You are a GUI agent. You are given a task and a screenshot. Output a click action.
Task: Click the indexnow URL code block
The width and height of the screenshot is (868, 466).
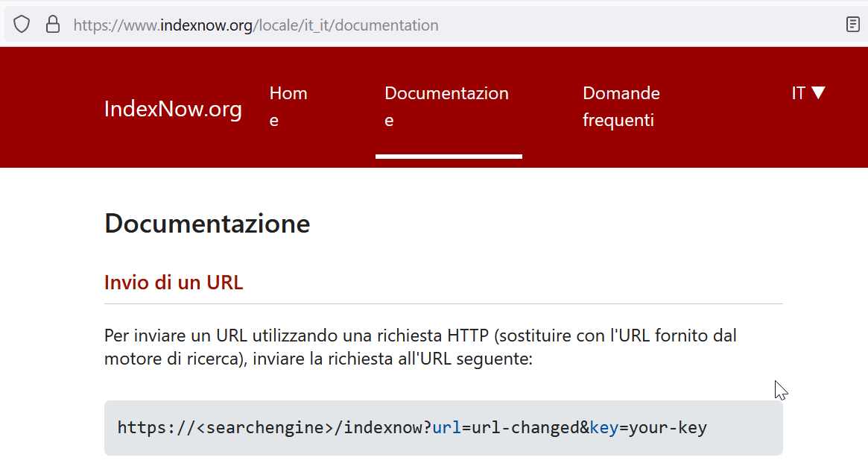tap(443, 428)
